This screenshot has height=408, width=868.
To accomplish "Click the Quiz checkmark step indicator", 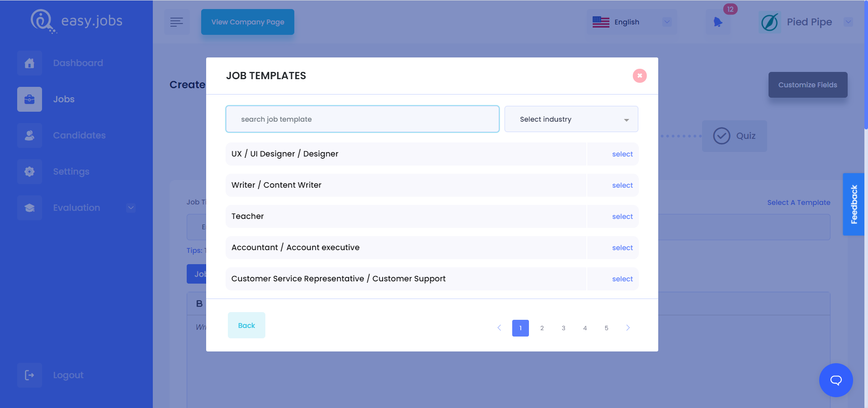I will point(722,136).
